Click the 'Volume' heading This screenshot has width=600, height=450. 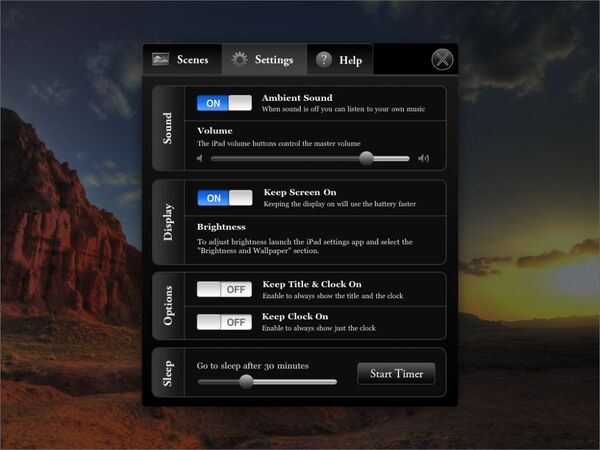(x=215, y=131)
